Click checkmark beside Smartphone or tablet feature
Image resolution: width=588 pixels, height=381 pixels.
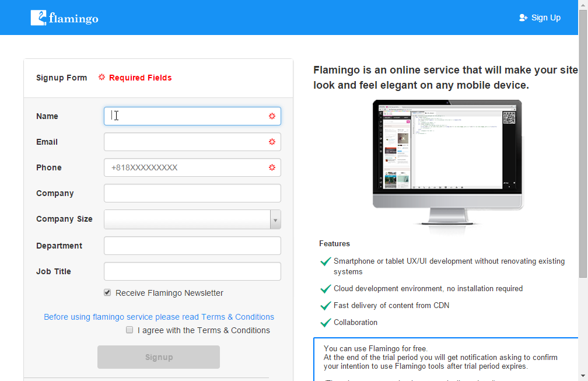325,261
